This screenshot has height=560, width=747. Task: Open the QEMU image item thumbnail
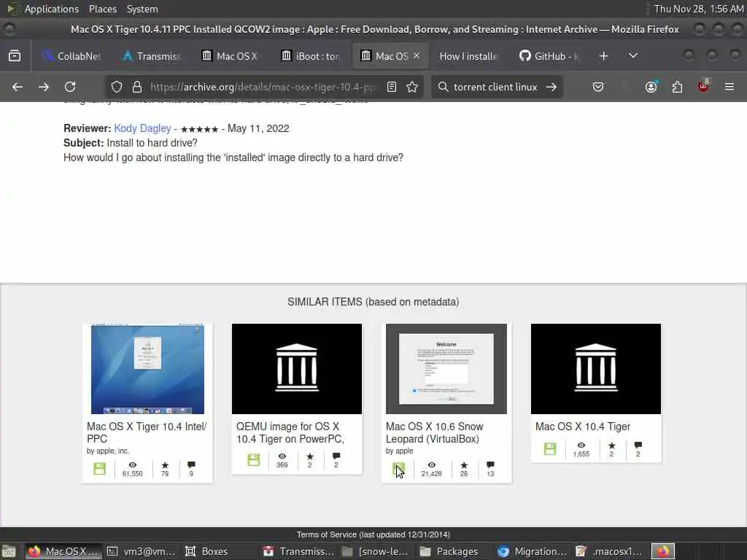coord(297,369)
